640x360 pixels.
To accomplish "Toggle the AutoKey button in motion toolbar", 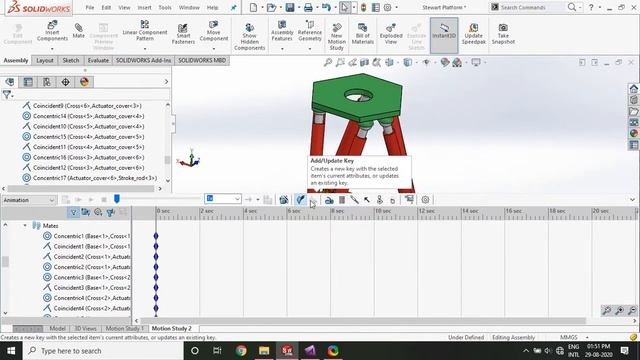I will point(300,200).
